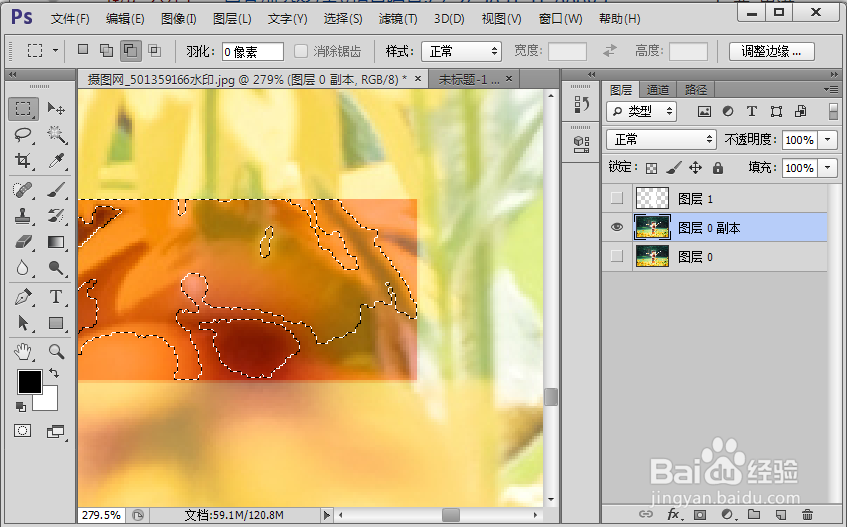The height and width of the screenshot is (527, 847).
Task: Switch to the 路径 tab
Action: click(696, 90)
